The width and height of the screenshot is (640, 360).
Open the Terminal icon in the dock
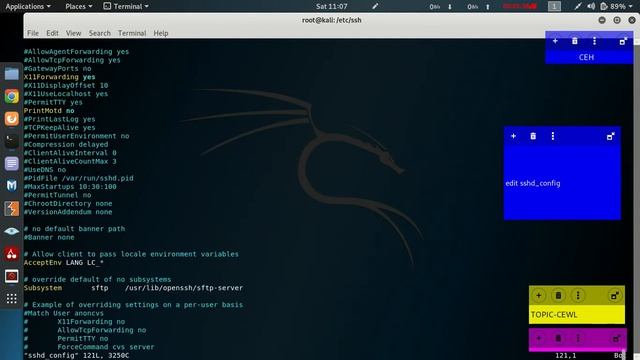coord(11,141)
